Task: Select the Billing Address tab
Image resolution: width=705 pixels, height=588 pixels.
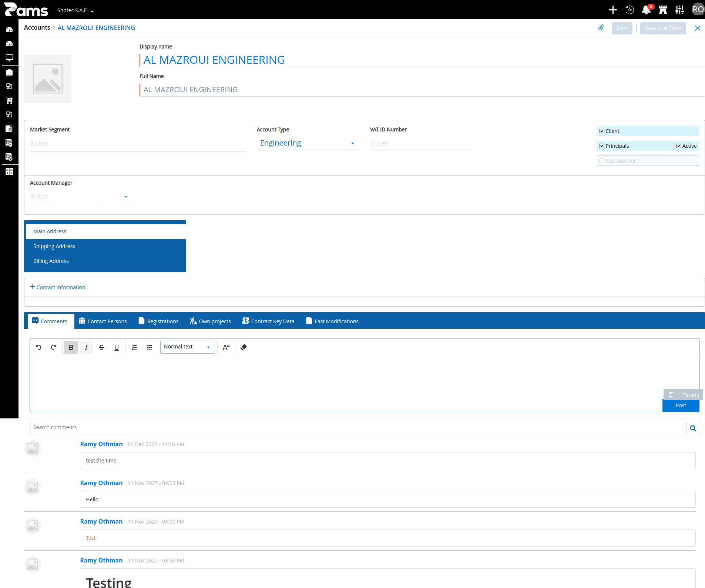Action: tap(105, 261)
